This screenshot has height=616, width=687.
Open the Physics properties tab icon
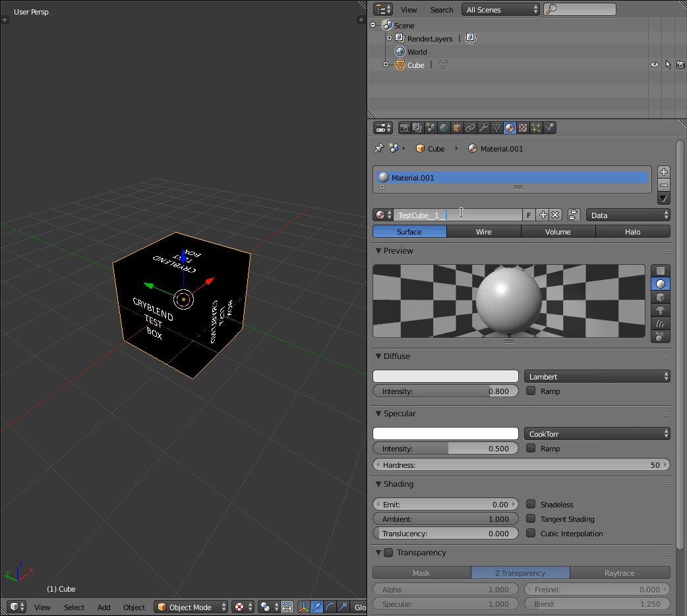(549, 128)
